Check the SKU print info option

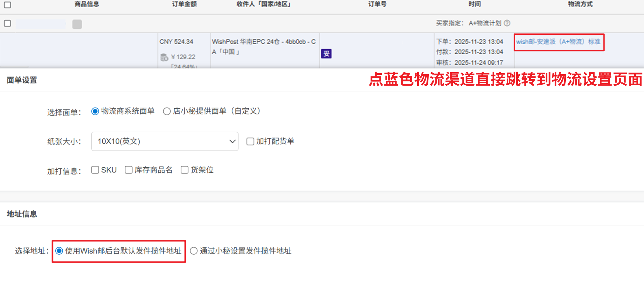(x=95, y=170)
